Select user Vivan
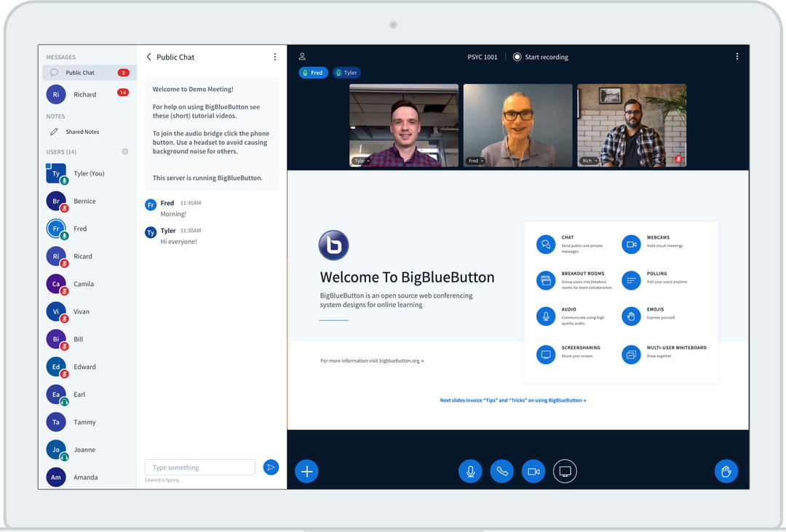Screen dimensions: 786x532 (x=86, y=311)
